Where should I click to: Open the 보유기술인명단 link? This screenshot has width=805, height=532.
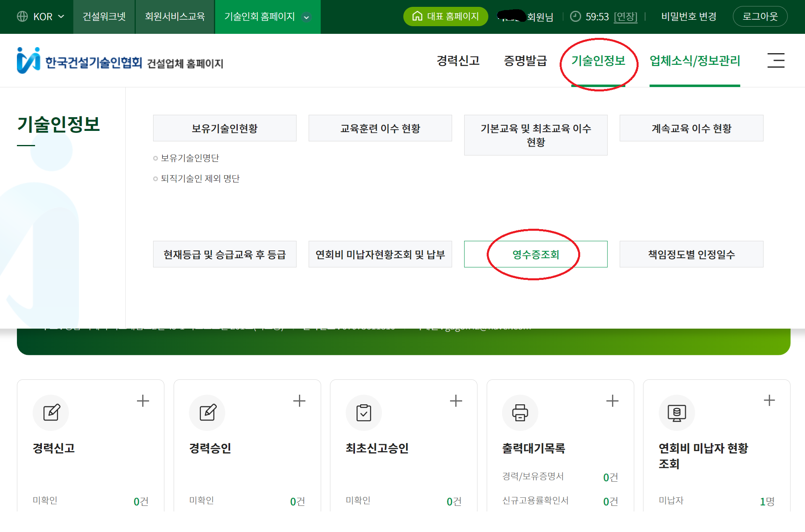[190, 158]
